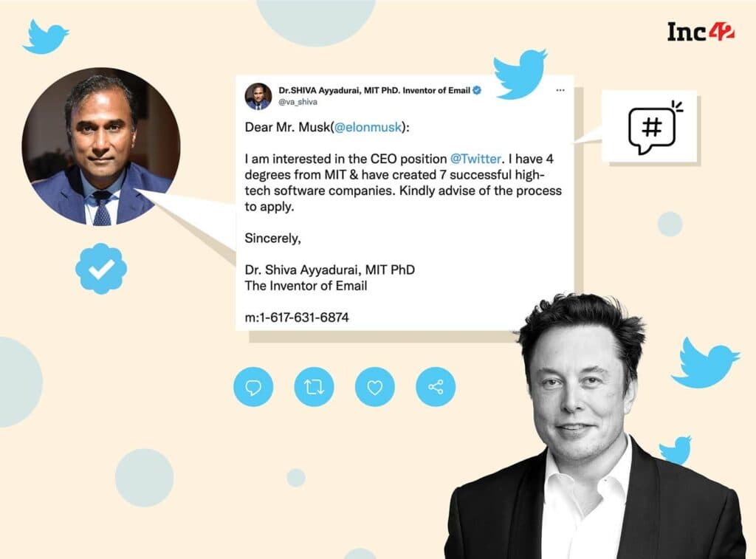Click the retweet arrows icon
This screenshot has width=756, height=559.
[314, 387]
